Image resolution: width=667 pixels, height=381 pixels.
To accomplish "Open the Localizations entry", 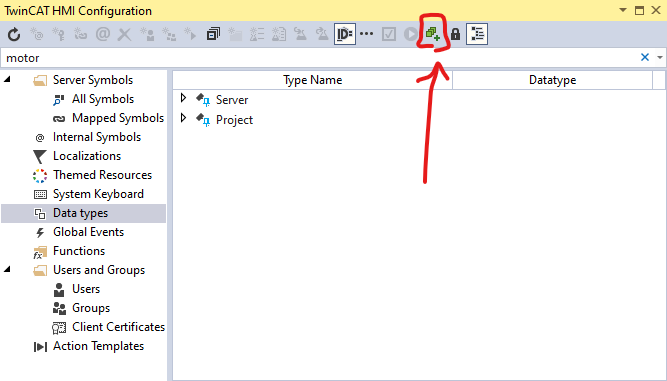I will point(87,156).
